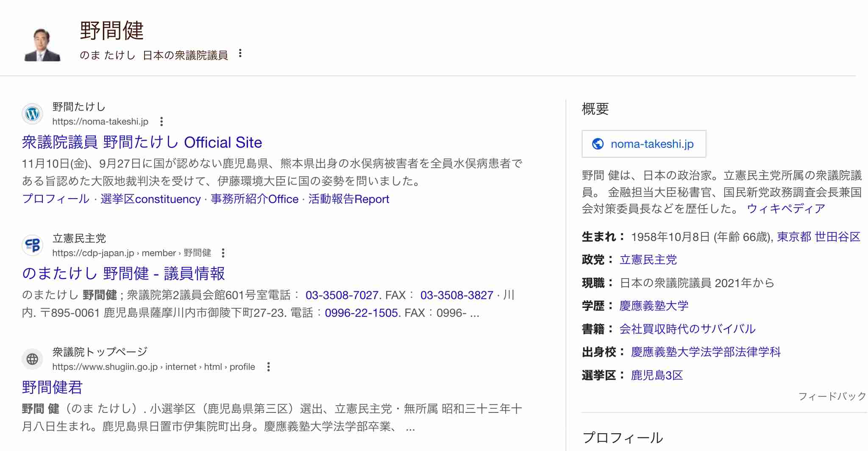
Task: Click the 衆議院トップページ site name label
Action: click(100, 352)
